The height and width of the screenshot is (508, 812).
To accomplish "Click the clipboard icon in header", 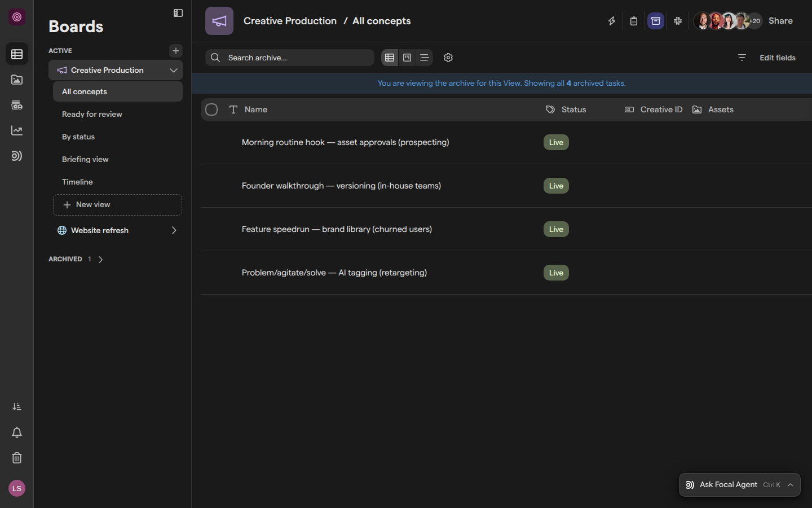I will [634, 21].
